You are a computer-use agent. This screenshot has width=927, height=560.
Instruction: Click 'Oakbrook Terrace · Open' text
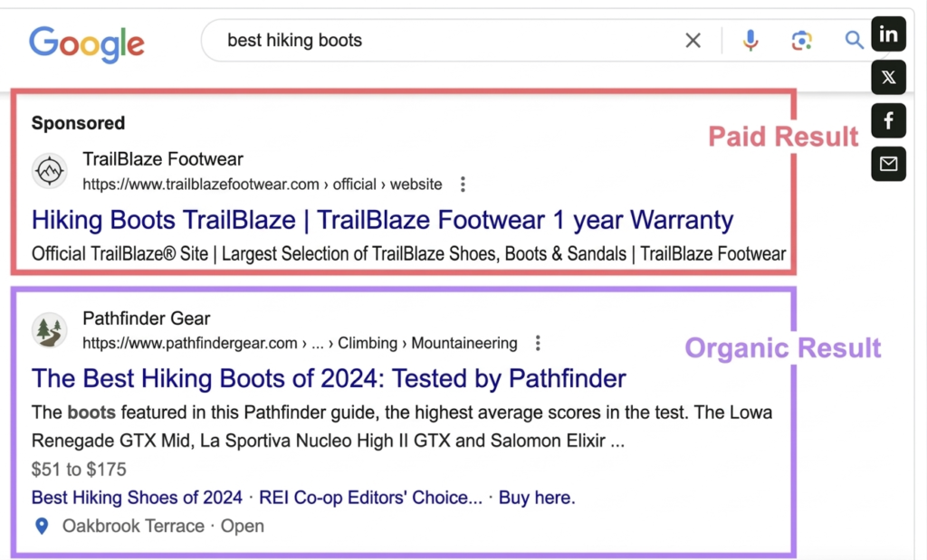tap(163, 526)
